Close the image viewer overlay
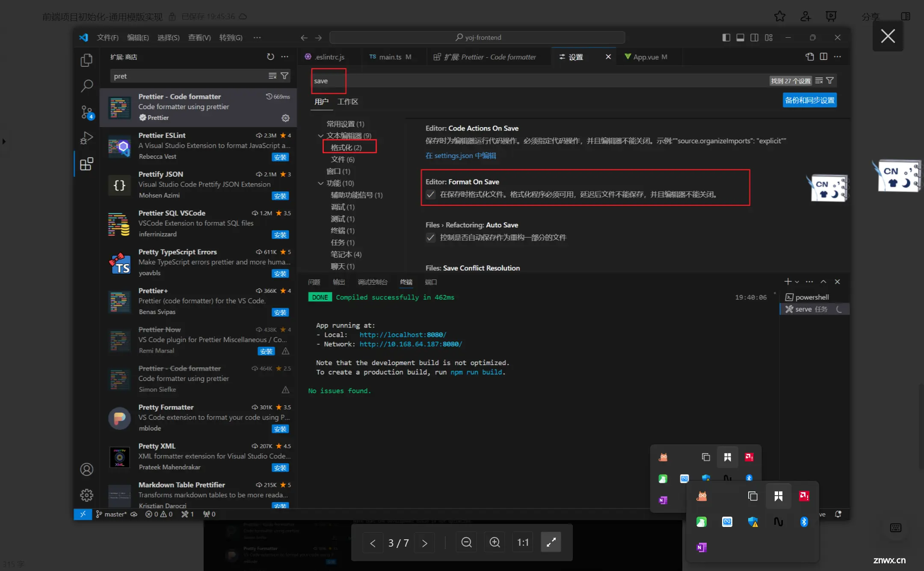 [x=888, y=36]
